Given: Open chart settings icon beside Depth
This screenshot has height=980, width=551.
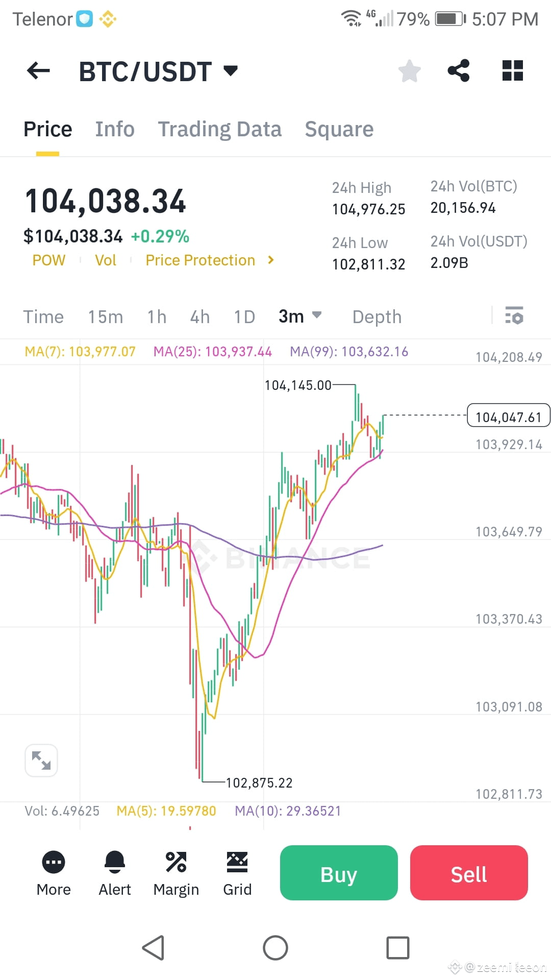Looking at the screenshot, I should (x=514, y=315).
